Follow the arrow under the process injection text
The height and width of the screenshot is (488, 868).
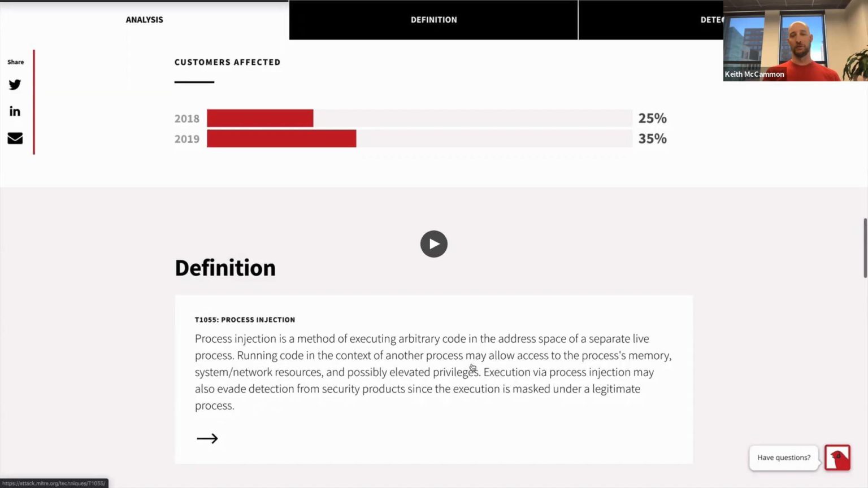point(207,438)
